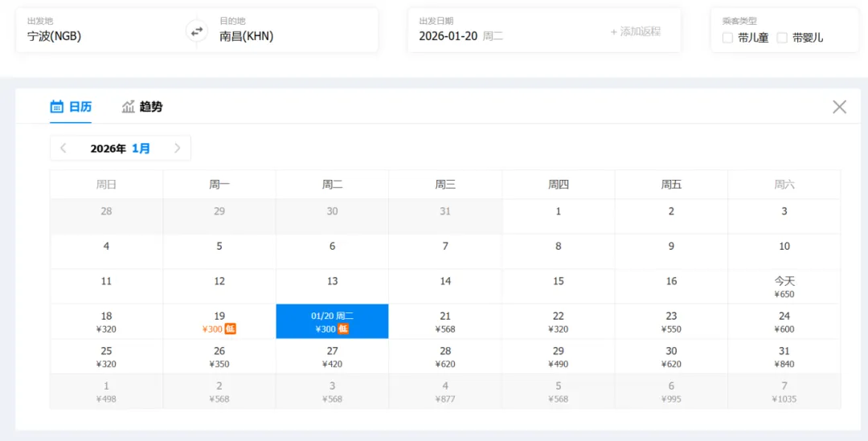Select January 21 priced ¥568
The image size is (868, 441).
445,321
